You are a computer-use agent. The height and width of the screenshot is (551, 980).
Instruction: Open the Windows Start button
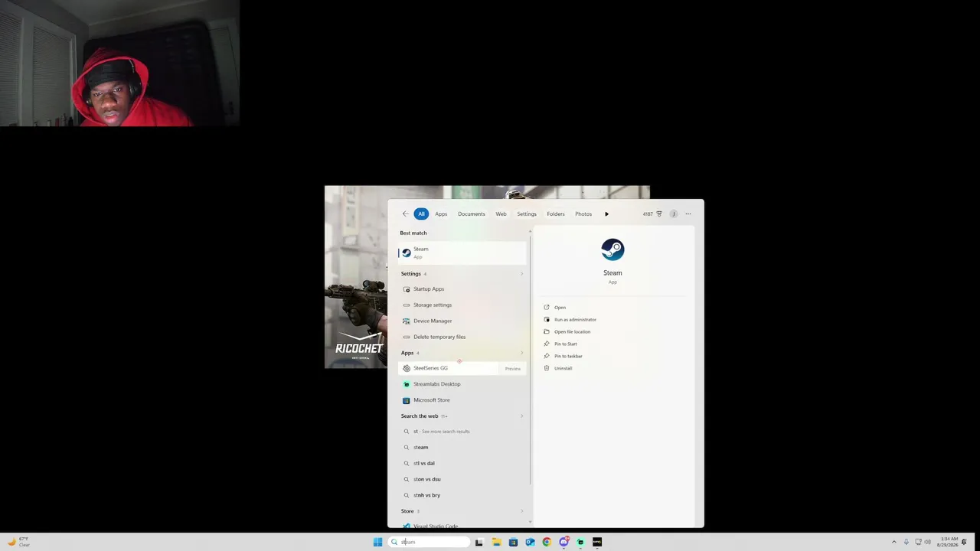click(377, 543)
